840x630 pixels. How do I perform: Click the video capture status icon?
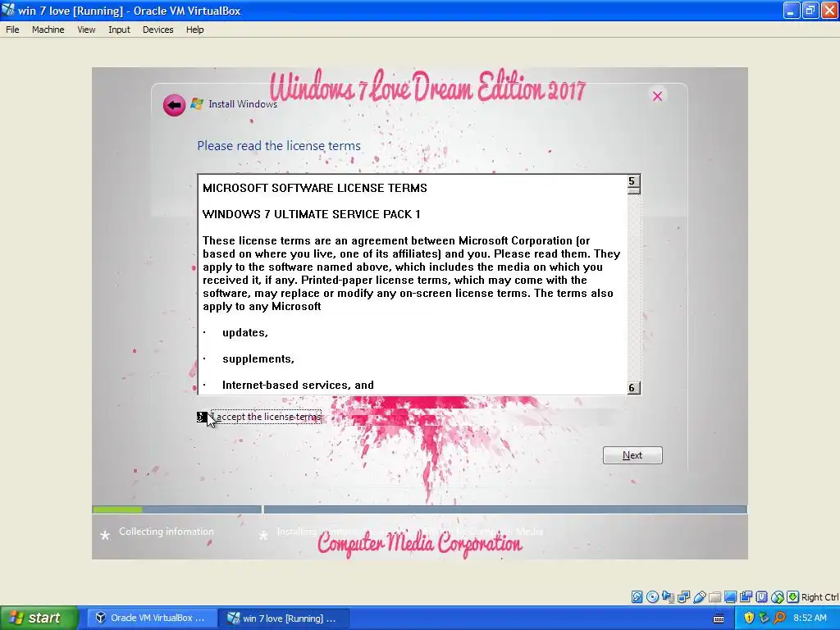746,597
